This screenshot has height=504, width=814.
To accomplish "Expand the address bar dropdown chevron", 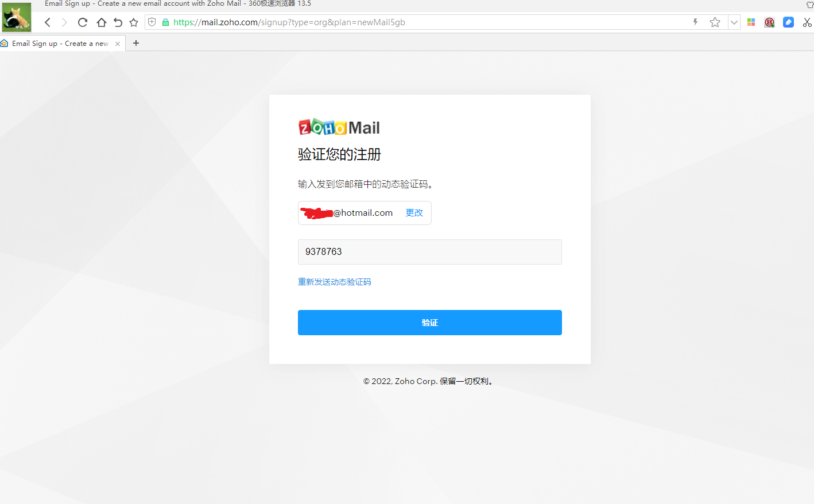I will [734, 22].
